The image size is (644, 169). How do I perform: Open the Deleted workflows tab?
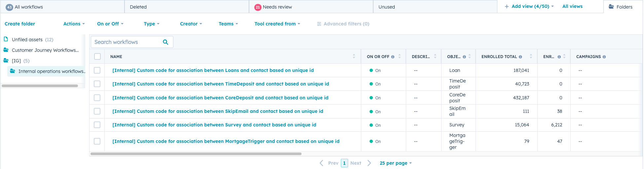(x=138, y=7)
